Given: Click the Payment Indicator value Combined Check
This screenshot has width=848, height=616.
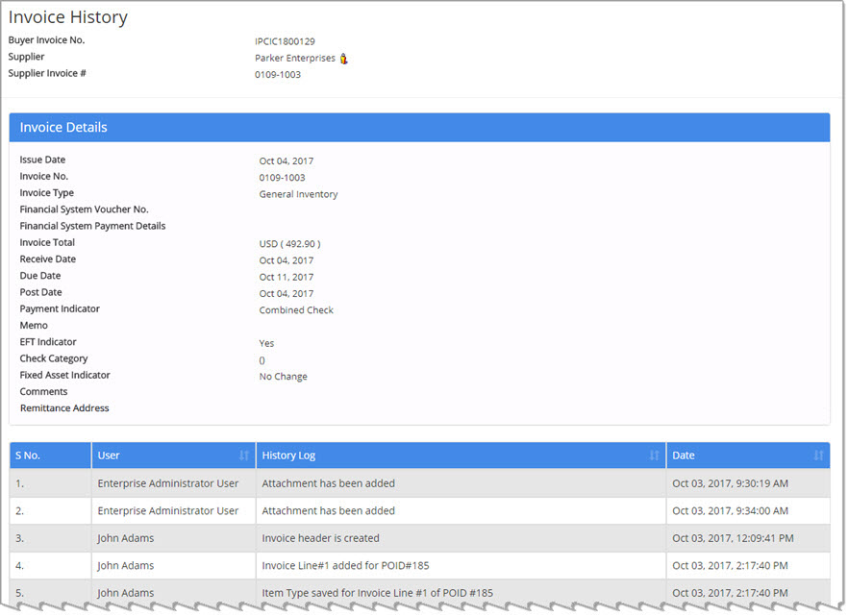Looking at the screenshot, I should pos(295,309).
